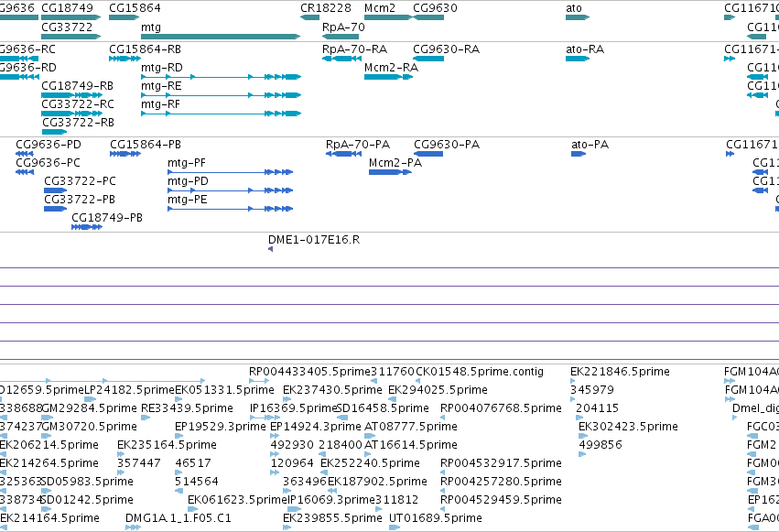
Task: Click protein CG9636-PC
Action: coord(25,172)
